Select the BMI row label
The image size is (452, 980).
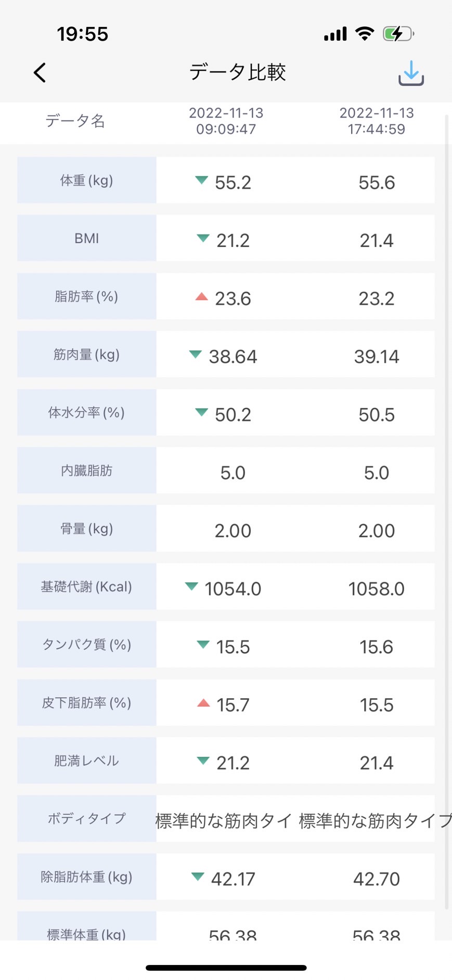(x=87, y=238)
